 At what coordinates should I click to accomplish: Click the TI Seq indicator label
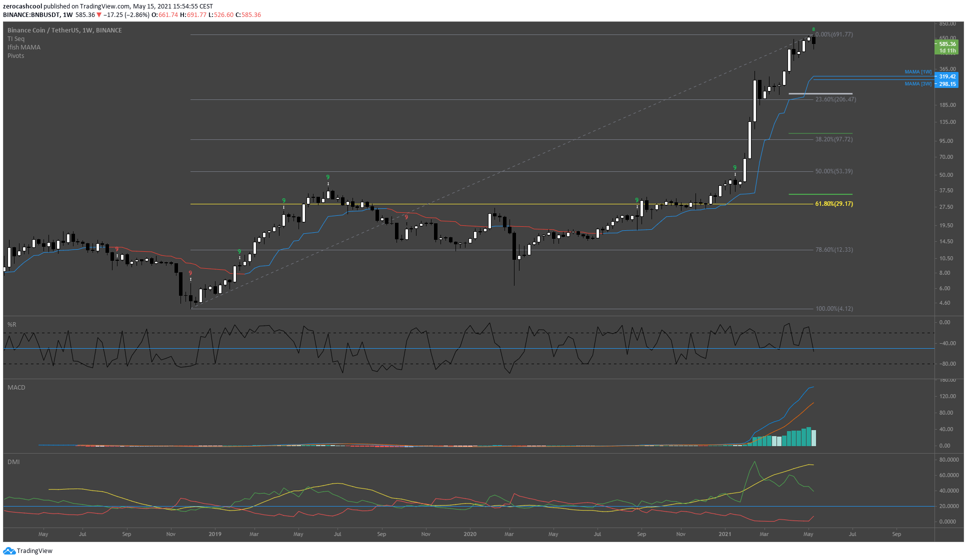(x=16, y=39)
